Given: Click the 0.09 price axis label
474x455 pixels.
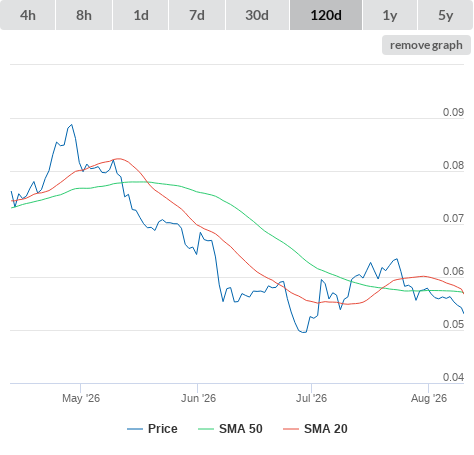Looking at the screenshot, I should [x=453, y=112].
